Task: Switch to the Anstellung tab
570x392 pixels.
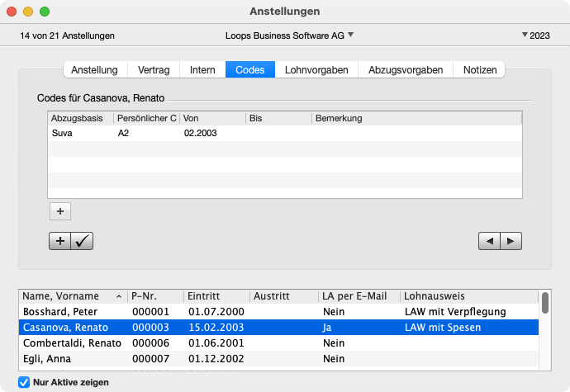Action: (94, 70)
